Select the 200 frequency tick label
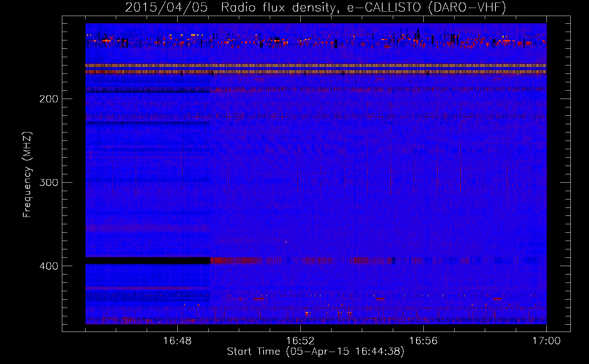The height and width of the screenshot is (364, 589). [x=49, y=99]
